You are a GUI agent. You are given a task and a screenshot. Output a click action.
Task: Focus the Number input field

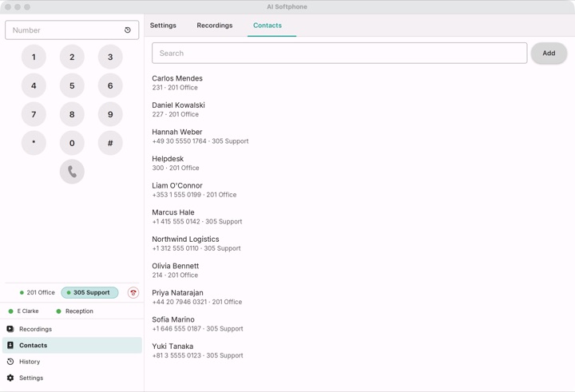click(x=72, y=30)
